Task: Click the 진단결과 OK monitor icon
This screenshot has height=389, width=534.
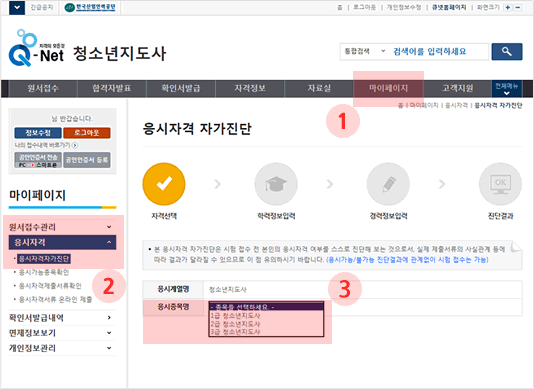Action: pyautogui.click(x=500, y=184)
